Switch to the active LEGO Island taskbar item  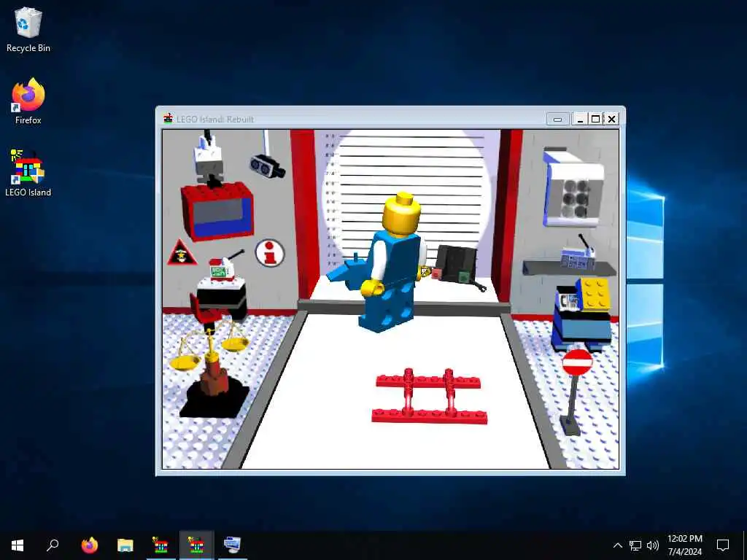(196, 545)
